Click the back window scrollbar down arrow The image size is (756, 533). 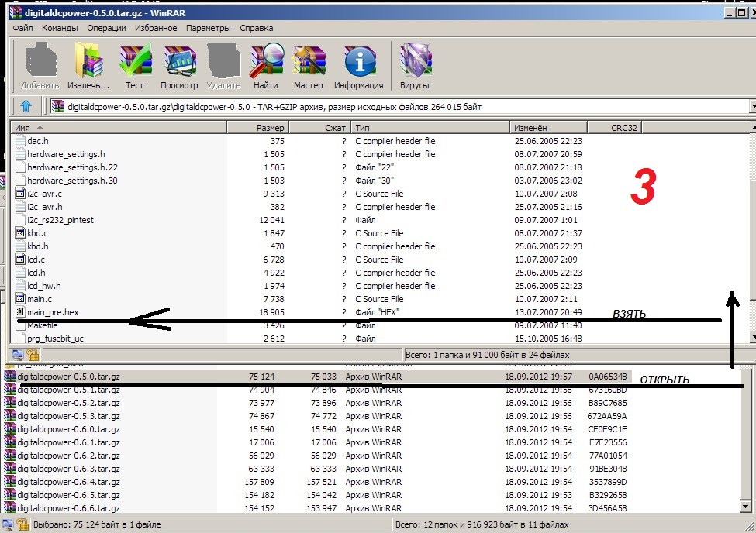pyautogui.click(x=745, y=507)
